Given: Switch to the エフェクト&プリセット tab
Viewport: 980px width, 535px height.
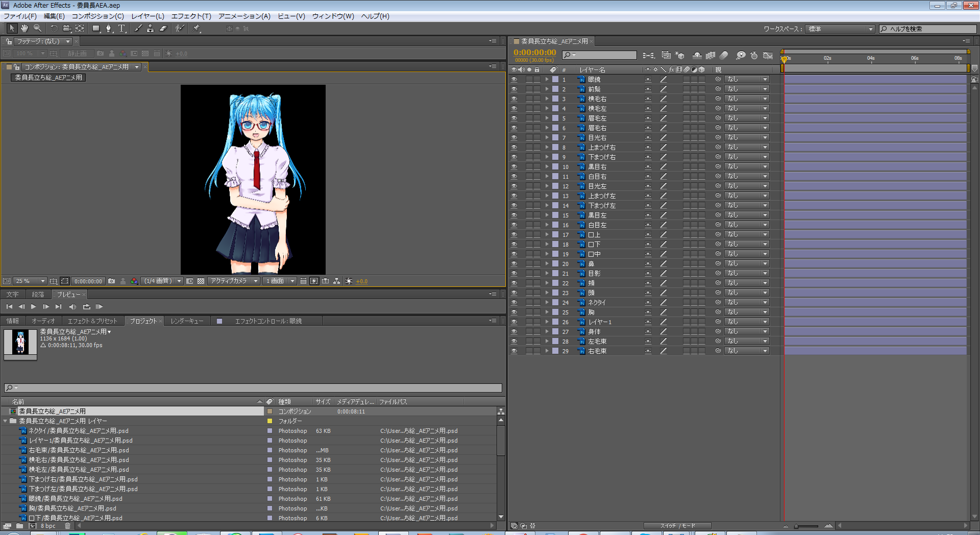Looking at the screenshot, I should point(92,321).
